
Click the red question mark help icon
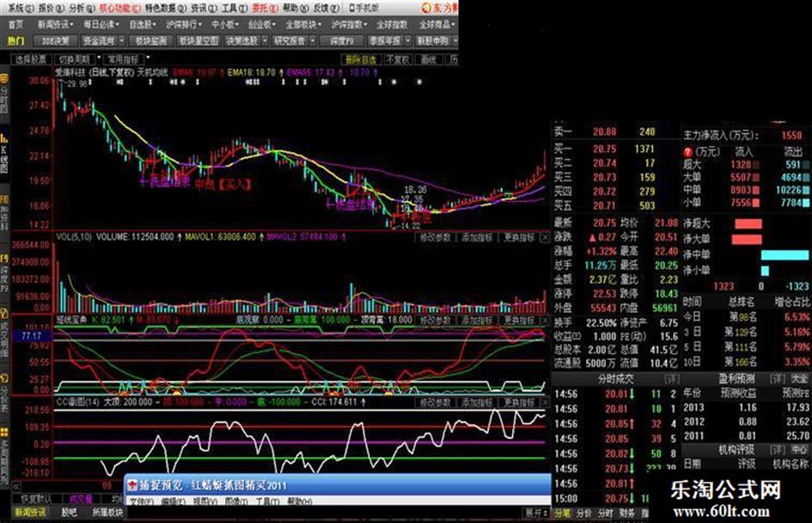[x=687, y=152]
